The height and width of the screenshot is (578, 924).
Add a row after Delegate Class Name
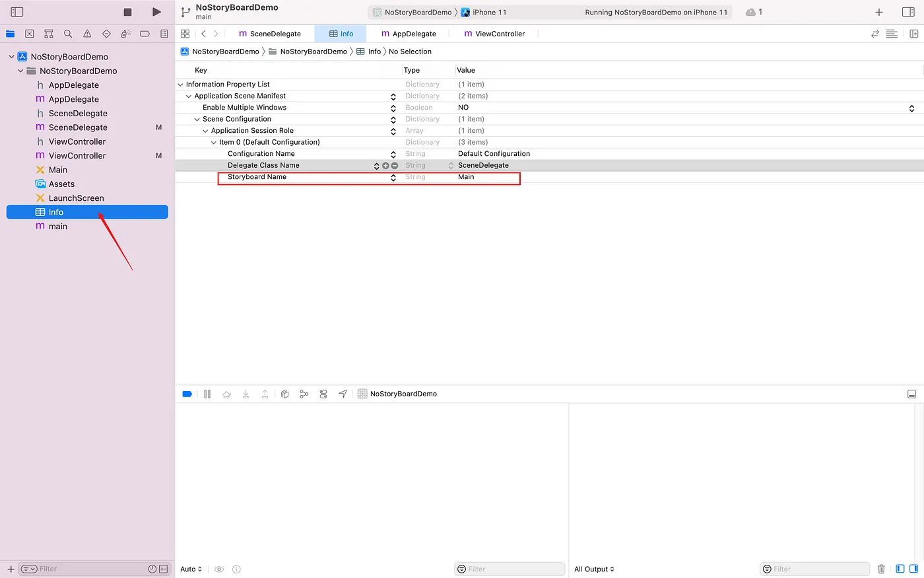(x=385, y=166)
